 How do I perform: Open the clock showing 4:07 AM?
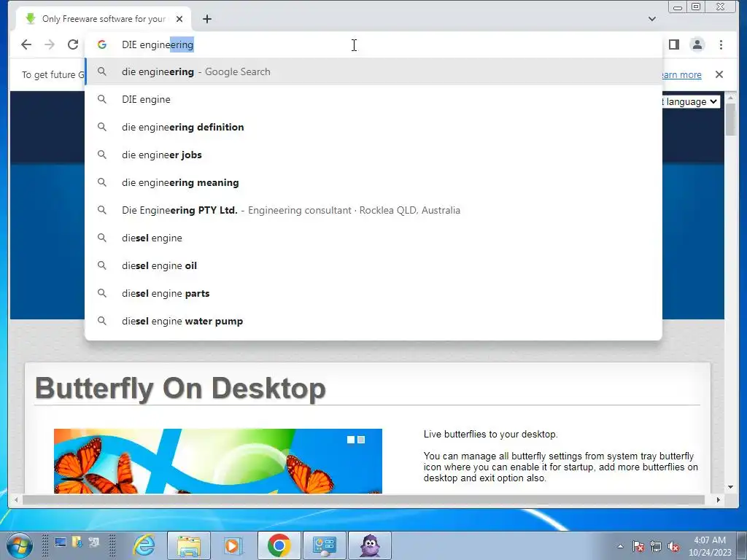[x=709, y=545]
